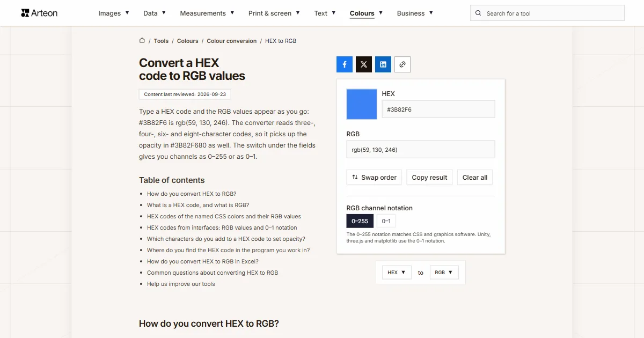This screenshot has width=644, height=338.
Task: Open the Data menu
Action: pyautogui.click(x=155, y=13)
